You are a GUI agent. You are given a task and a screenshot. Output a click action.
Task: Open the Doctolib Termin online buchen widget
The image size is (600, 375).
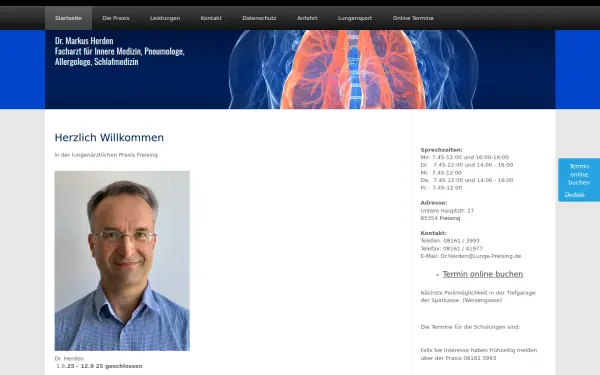pyautogui.click(x=579, y=180)
